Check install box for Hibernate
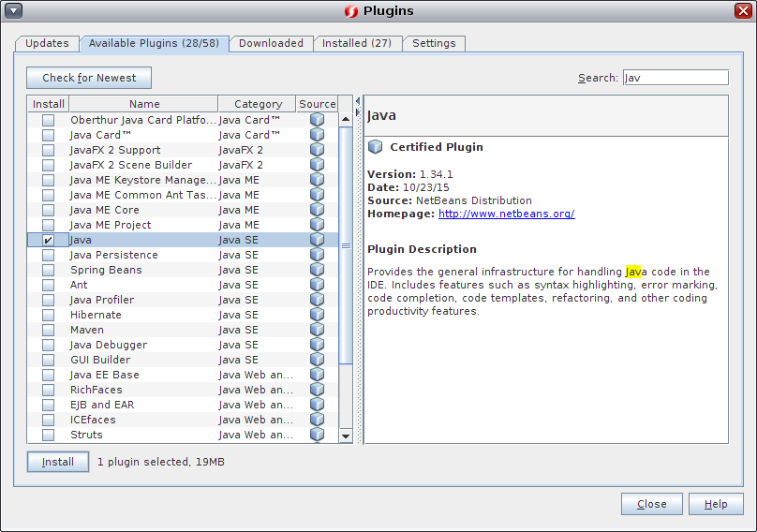The height and width of the screenshot is (532, 757). pyautogui.click(x=48, y=315)
